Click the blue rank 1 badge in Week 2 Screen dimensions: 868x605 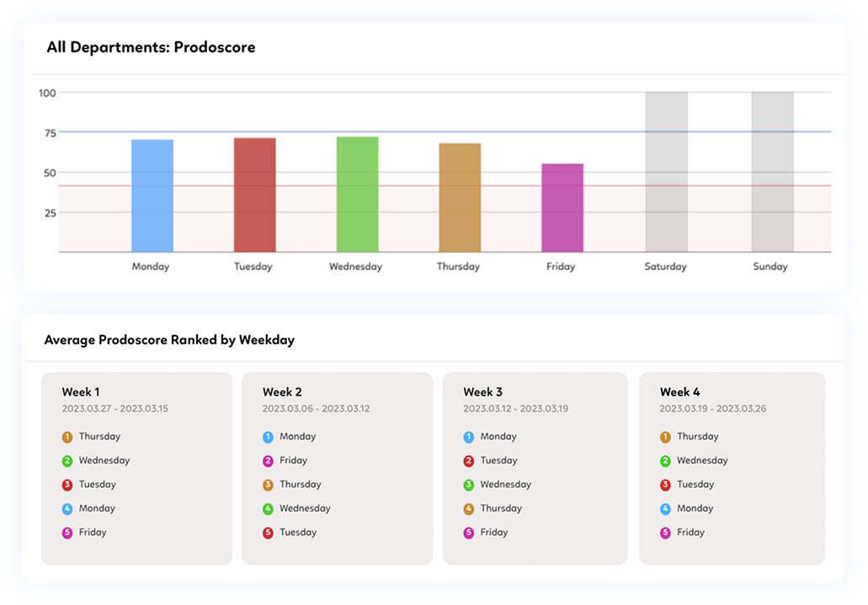point(268,437)
